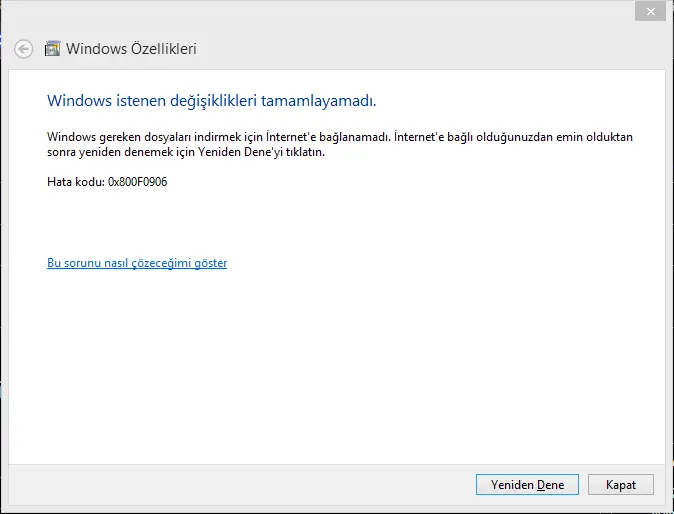Click the paragraph starting 'Windows gereken dosyaları indirmek'

[340, 144]
